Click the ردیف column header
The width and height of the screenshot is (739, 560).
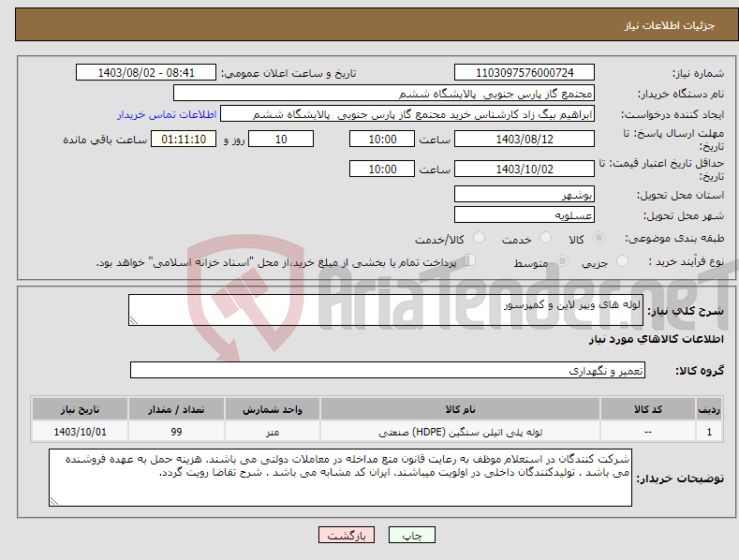709,409
